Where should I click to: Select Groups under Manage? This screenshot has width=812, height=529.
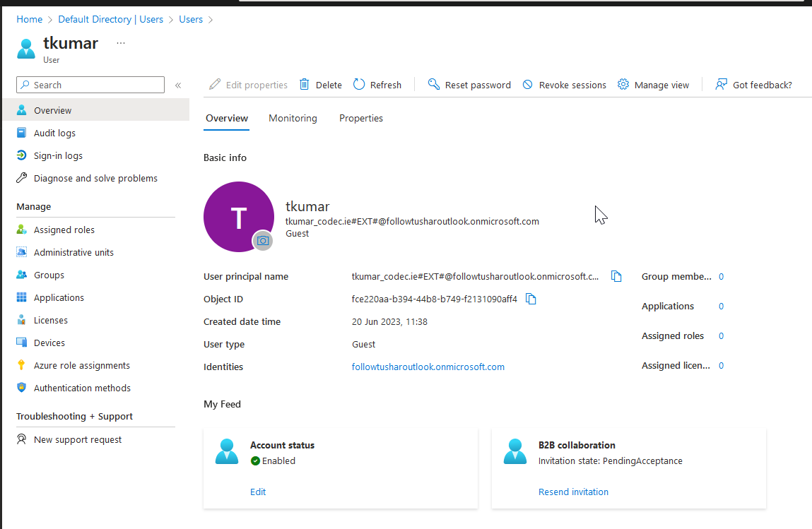(49, 275)
